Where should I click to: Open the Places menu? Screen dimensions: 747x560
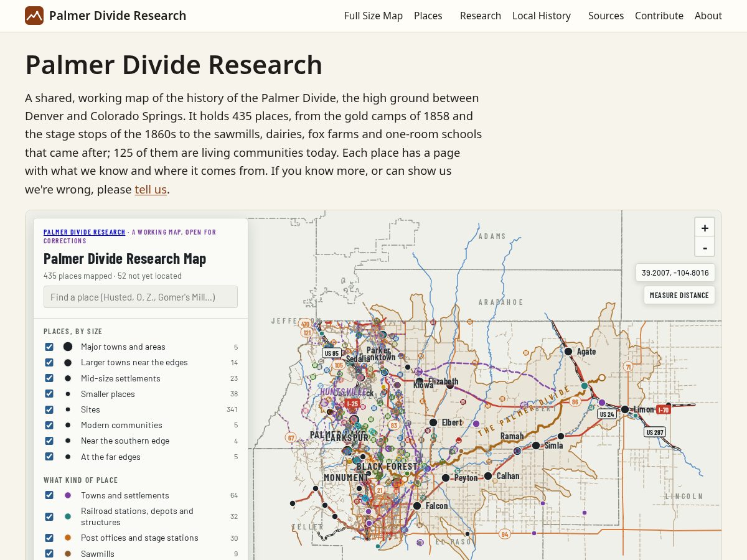point(428,16)
